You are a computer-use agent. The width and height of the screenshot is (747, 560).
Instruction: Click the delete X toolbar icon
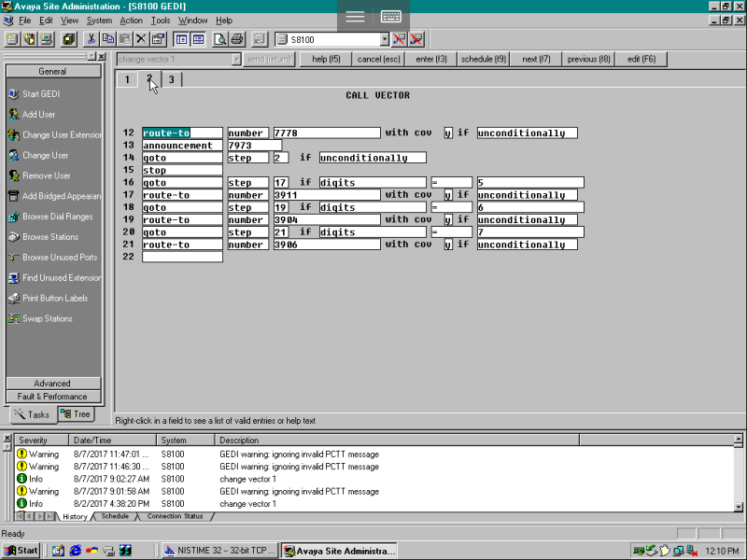(x=141, y=39)
